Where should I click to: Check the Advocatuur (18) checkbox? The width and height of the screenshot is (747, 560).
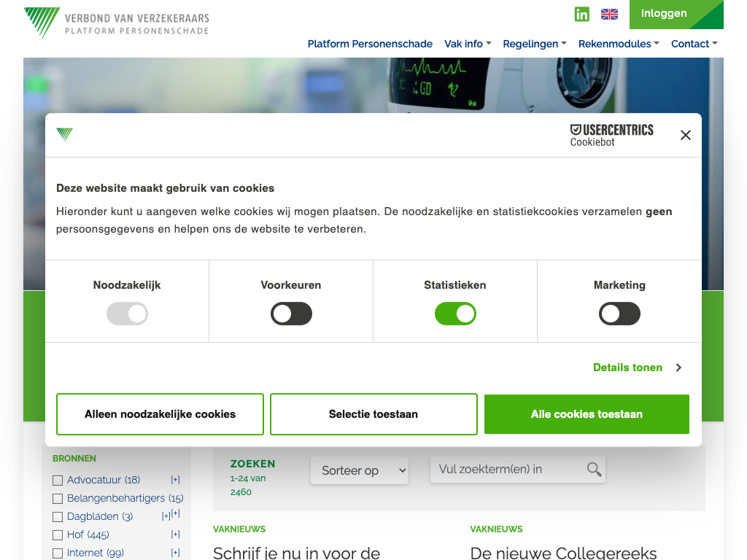(x=58, y=481)
